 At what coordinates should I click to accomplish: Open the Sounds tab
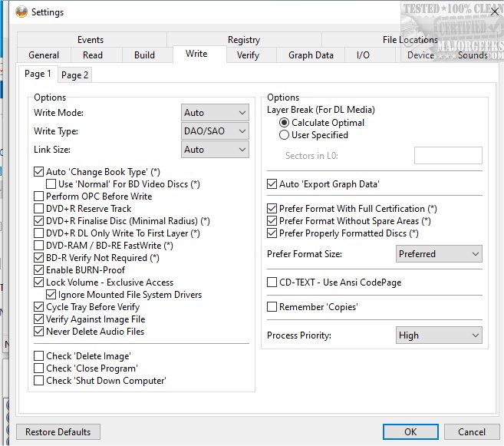(x=473, y=55)
